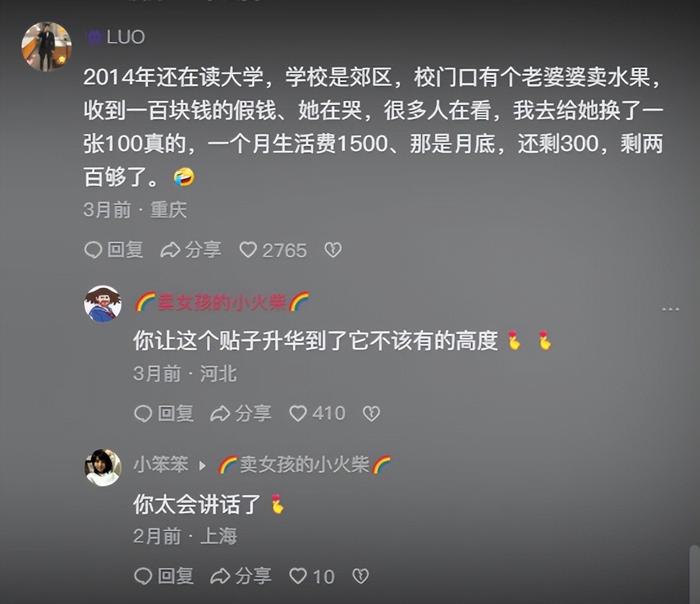Screen dimensions: 700x604
Task: Tap reply bubble under 河北 comment
Action: (143, 413)
